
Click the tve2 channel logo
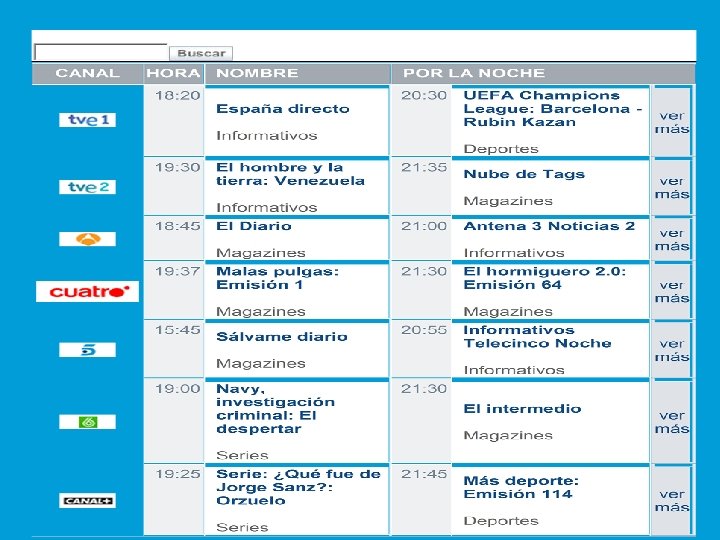click(87, 187)
